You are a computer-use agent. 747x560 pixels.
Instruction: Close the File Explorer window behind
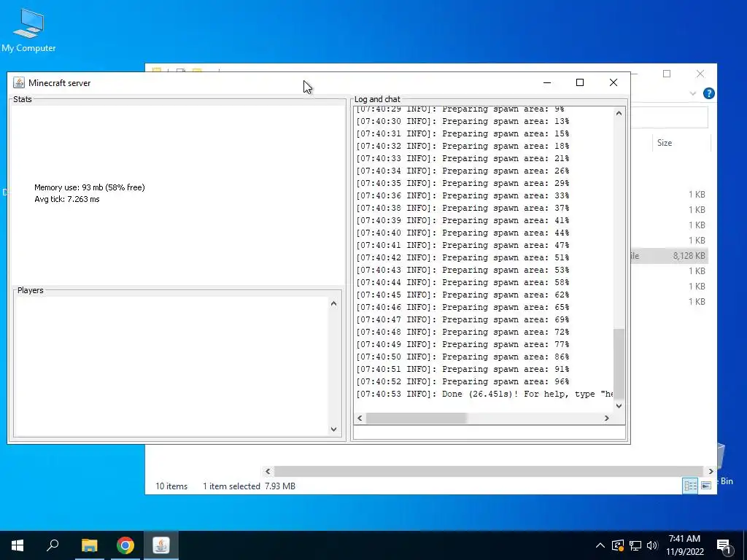point(700,74)
